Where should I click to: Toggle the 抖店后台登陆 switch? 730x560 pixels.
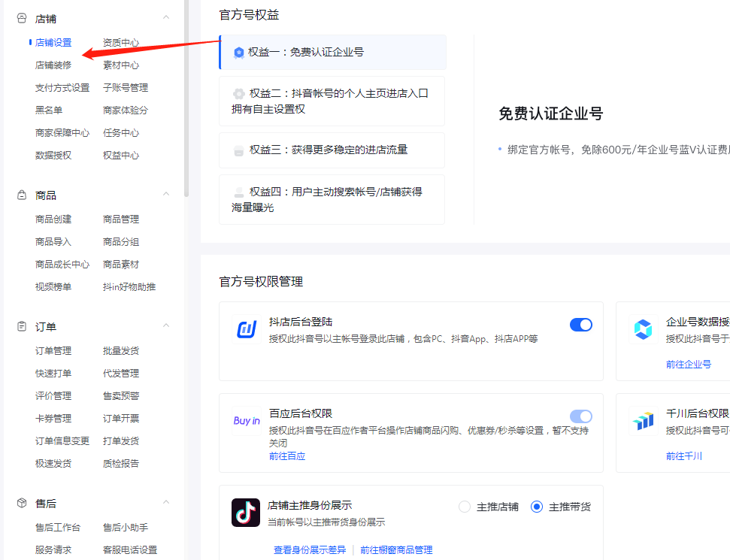click(x=581, y=325)
